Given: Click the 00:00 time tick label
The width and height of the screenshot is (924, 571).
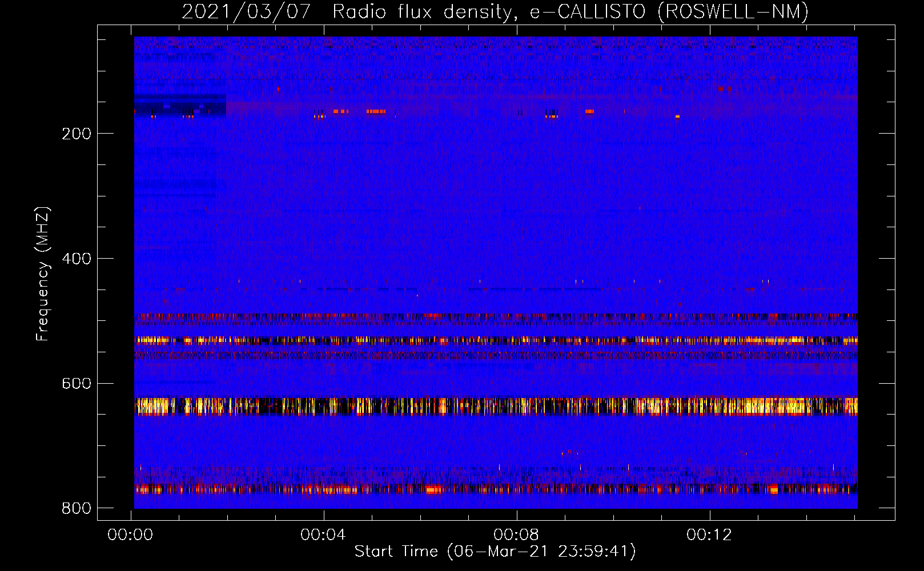Looking at the screenshot, I should coord(130,535).
